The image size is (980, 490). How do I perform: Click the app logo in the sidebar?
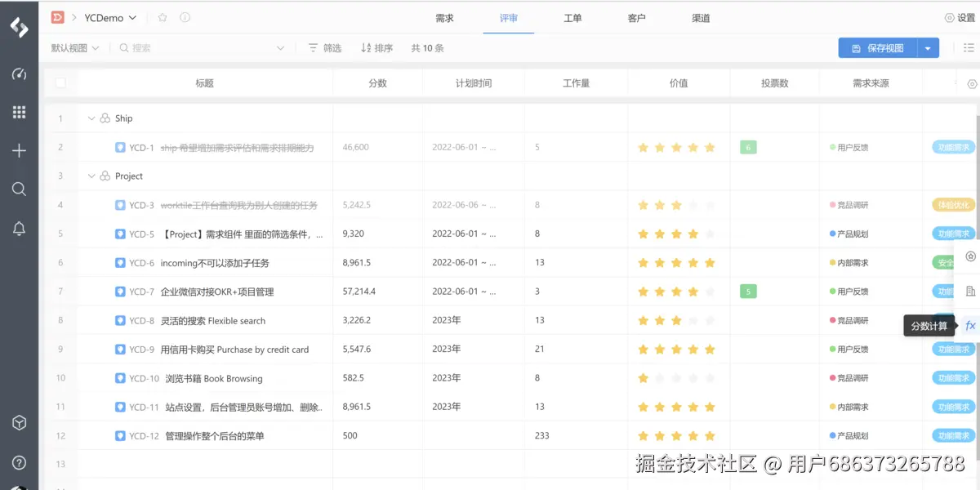tap(19, 27)
